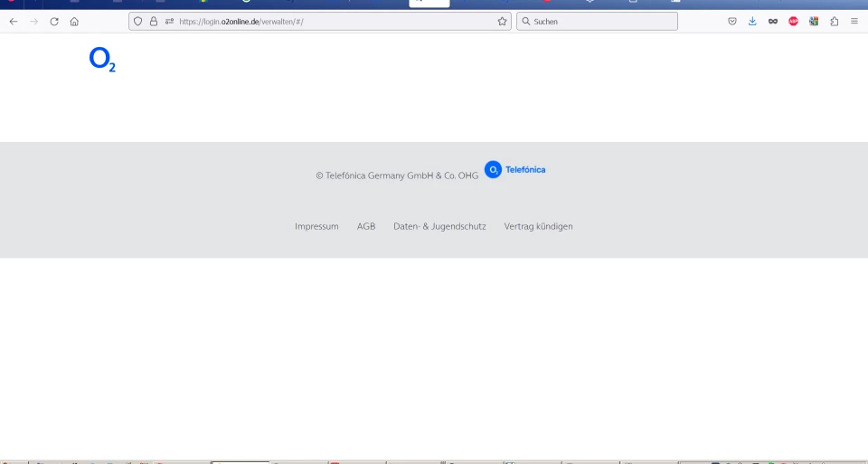Image resolution: width=868 pixels, height=464 pixels.
Task: Click the search magnifier icon in the Suchen box
Action: point(526,22)
